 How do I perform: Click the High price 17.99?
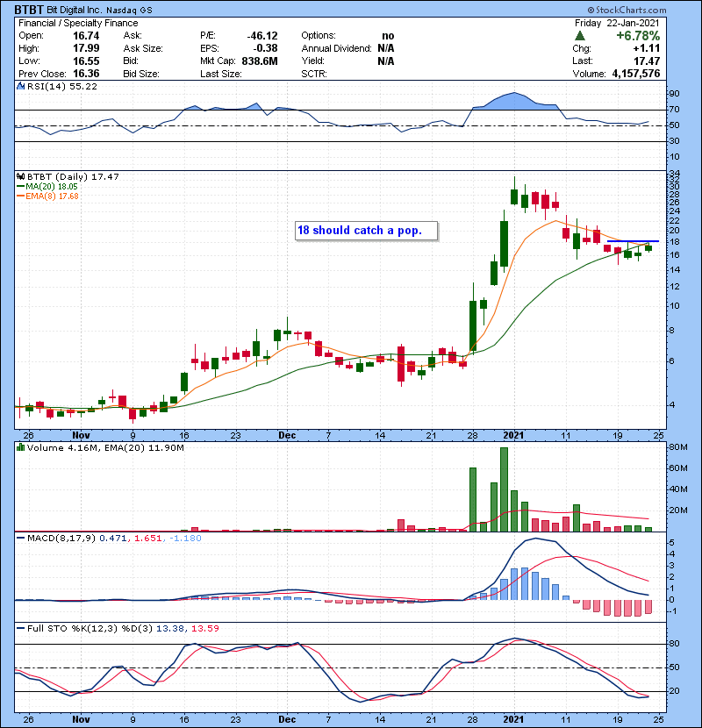click(x=86, y=48)
